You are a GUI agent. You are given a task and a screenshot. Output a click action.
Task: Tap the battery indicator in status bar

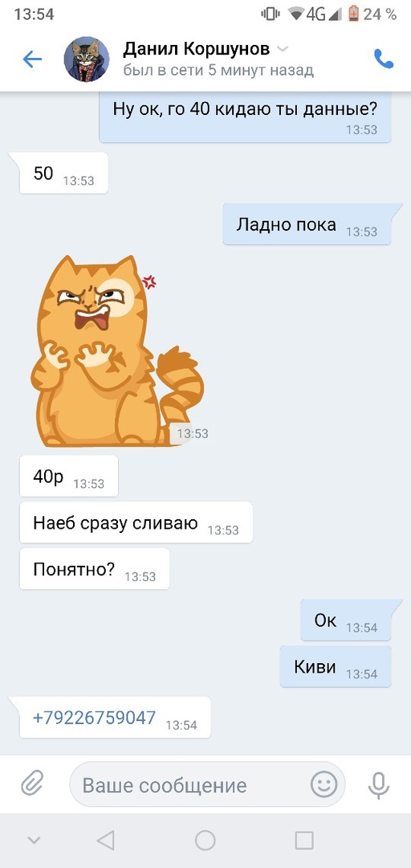tap(353, 14)
